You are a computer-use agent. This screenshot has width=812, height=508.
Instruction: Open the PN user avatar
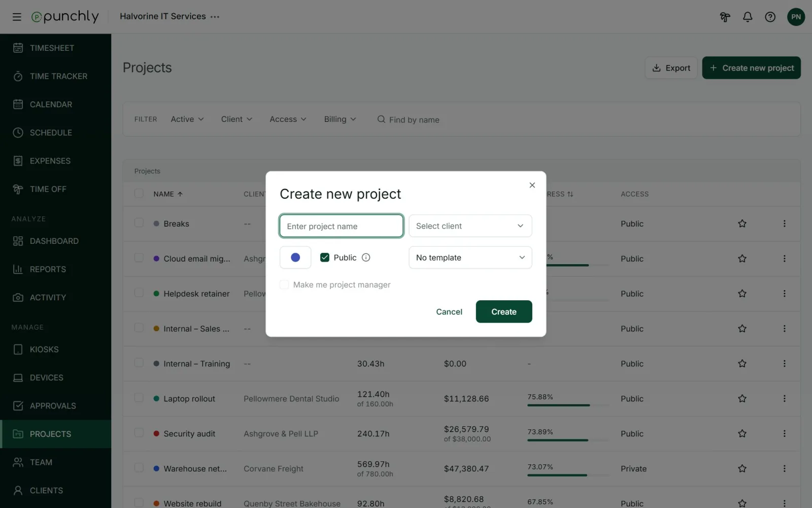click(x=796, y=17)
